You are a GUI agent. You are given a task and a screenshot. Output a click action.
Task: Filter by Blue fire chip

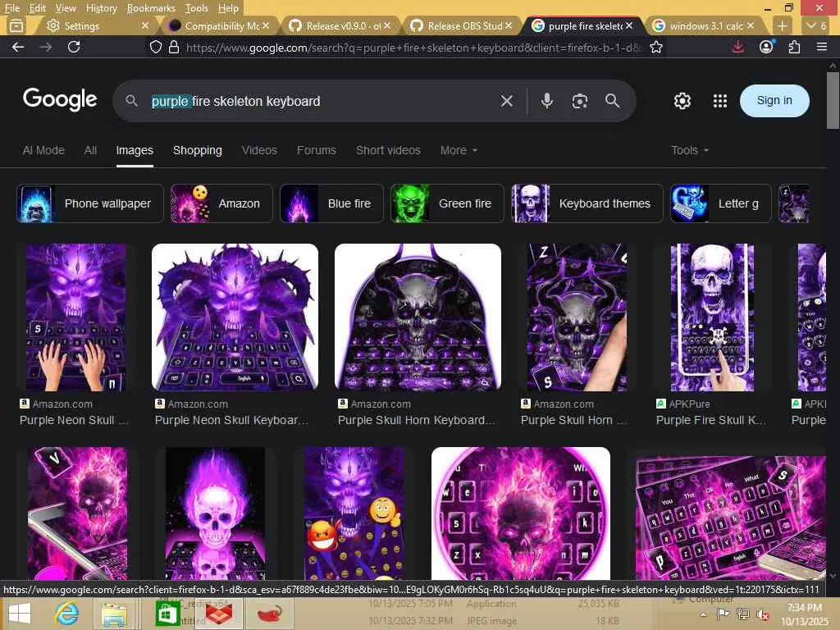[x=331, y=203]
